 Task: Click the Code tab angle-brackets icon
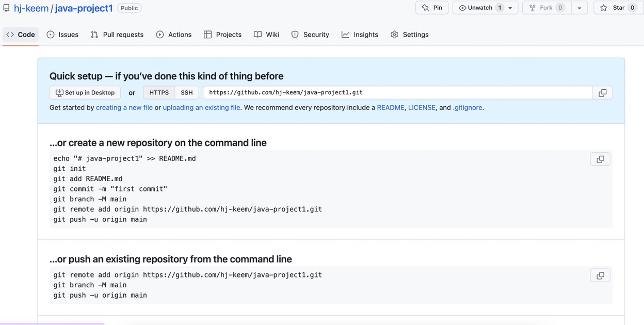point(10,35)
